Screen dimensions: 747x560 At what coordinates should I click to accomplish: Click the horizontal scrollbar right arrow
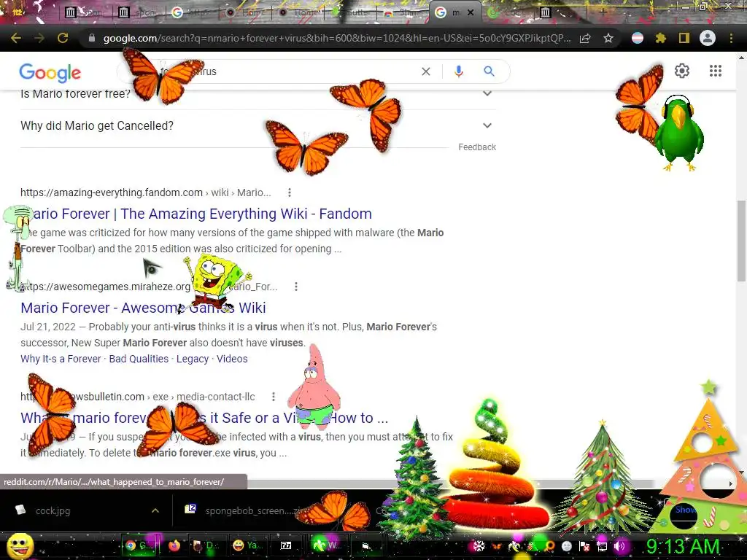(x=731, y=484)
